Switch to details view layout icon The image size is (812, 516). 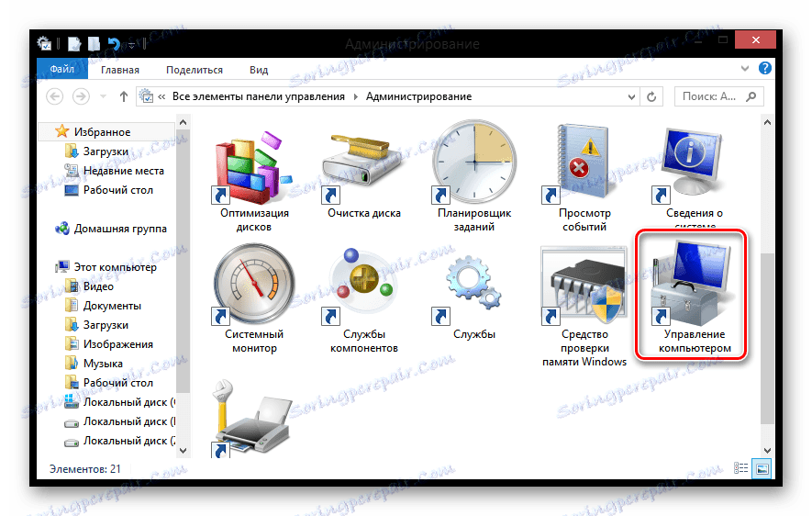tap(741, 468)
